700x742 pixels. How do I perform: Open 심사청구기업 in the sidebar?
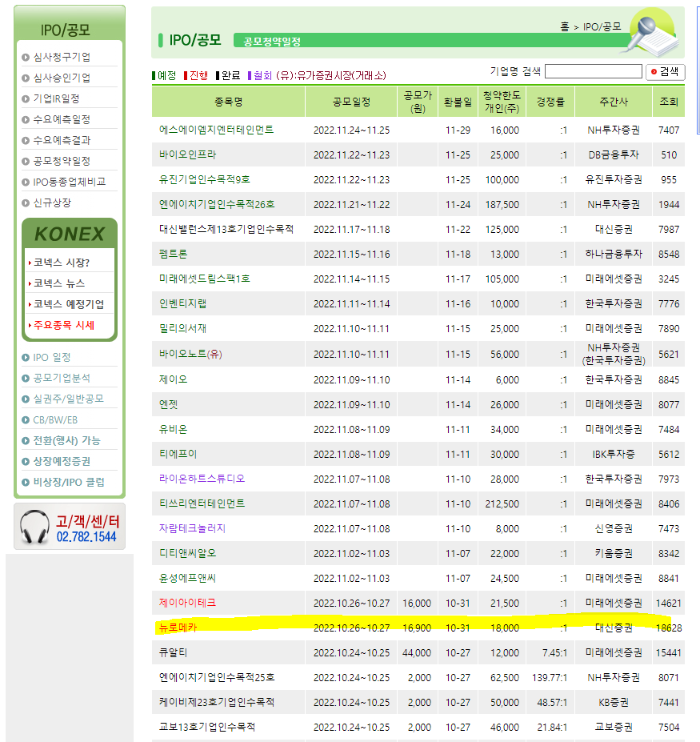(x=62, y=58)
